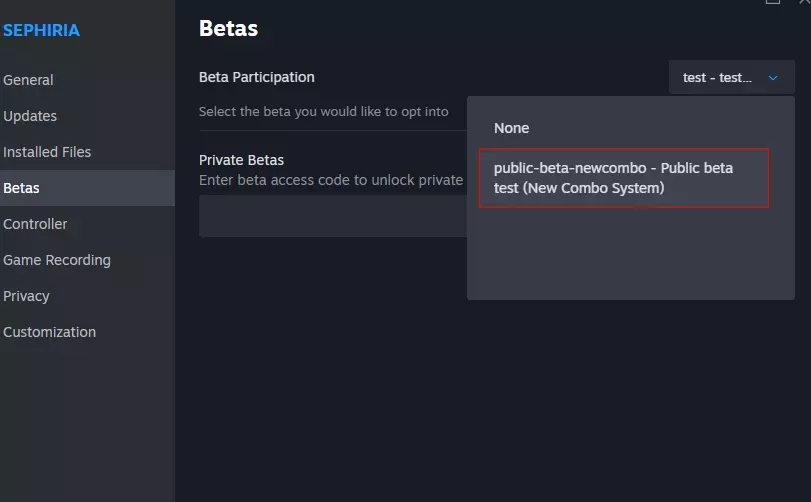Click the private beta access code field
The image size is (811, 502).
click(332, 216)
